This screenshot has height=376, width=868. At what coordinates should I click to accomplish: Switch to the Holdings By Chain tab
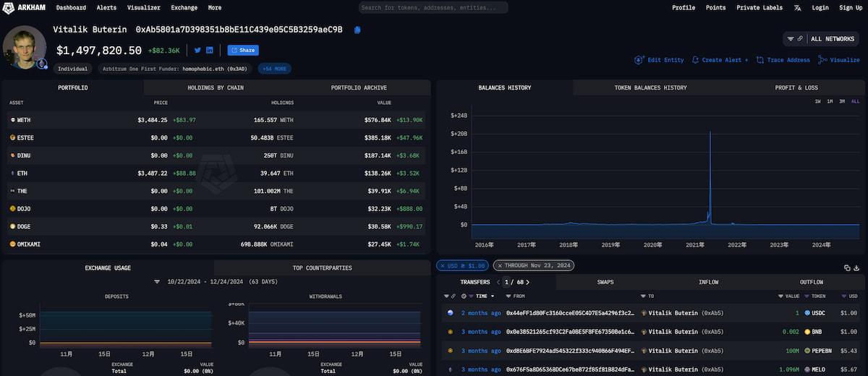point(216,87)
